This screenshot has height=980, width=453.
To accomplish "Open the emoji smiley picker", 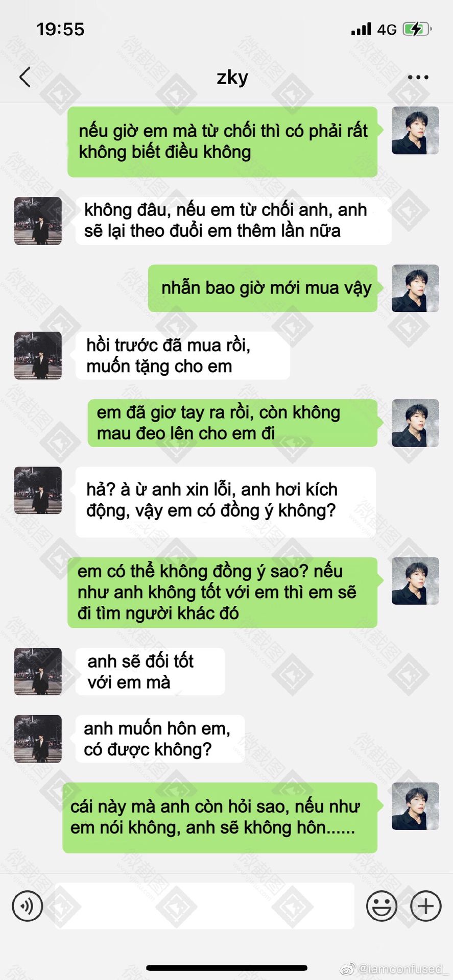I will (382, 906).
